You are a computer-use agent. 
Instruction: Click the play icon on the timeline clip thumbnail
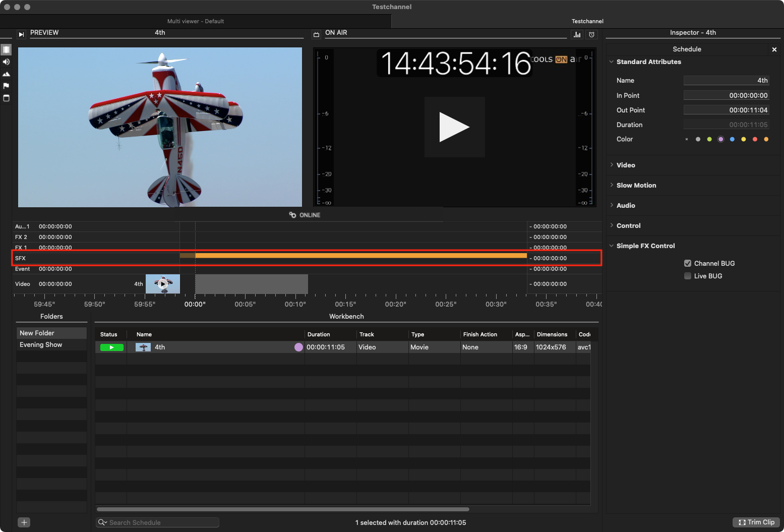tap(163, 284)
